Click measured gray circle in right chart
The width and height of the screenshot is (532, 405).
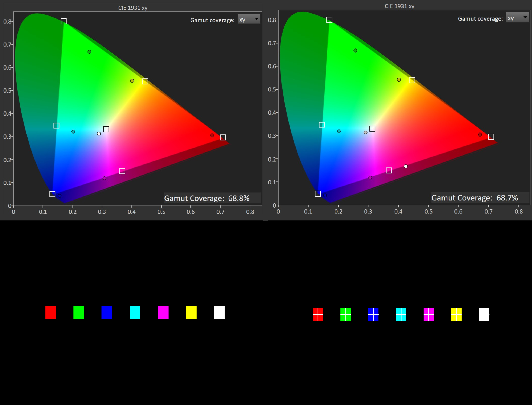pos(366,133)
